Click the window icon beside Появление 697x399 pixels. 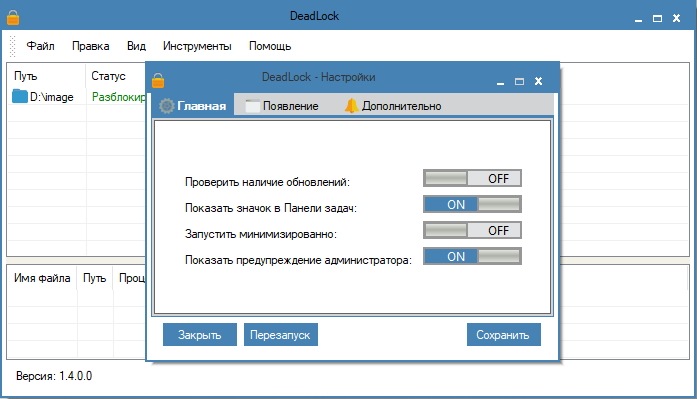252,106
